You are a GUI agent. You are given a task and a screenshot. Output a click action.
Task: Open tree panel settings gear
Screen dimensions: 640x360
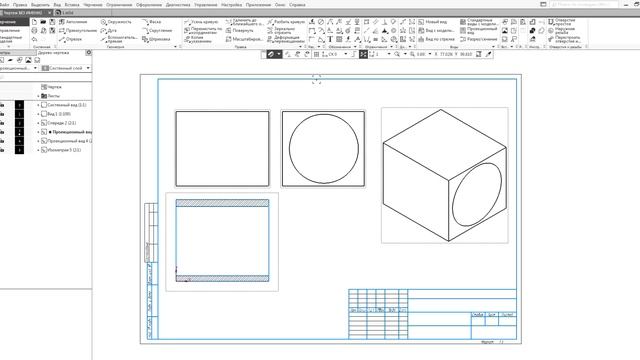pos(89,53)
